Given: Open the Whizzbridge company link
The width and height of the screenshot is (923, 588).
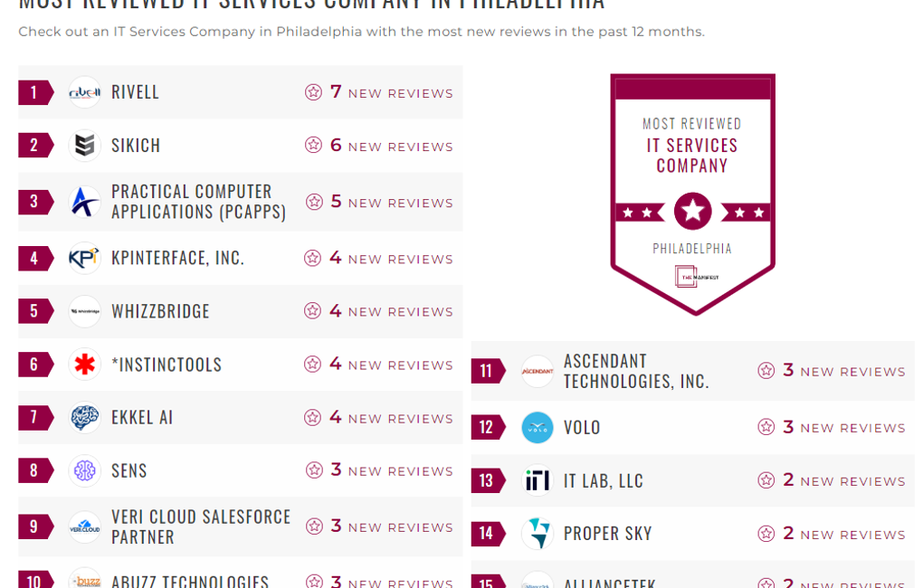Looking at the screenshot, I should (160, 311).
